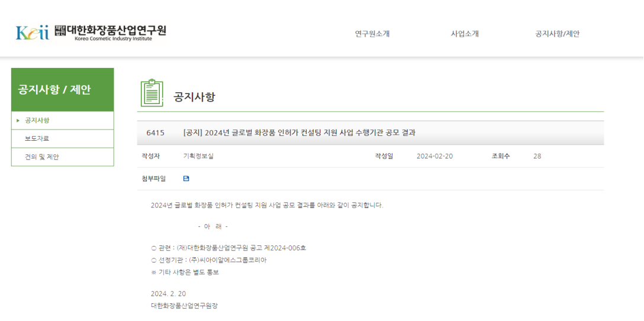
Task: Go to 보도자료 in the sidebar
Action: coord(37,139)
